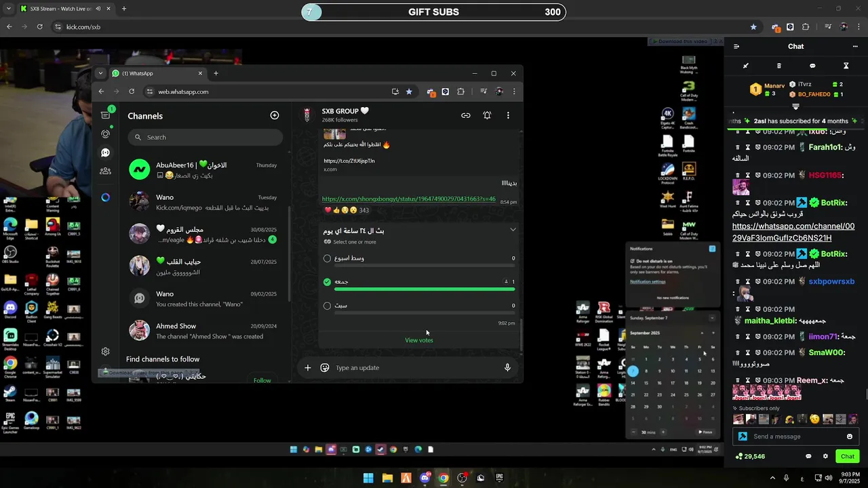Open chat settings gear icon
The width and height of the screenshot is (868, 488).
pyautogui.click(x=825, y=456)
